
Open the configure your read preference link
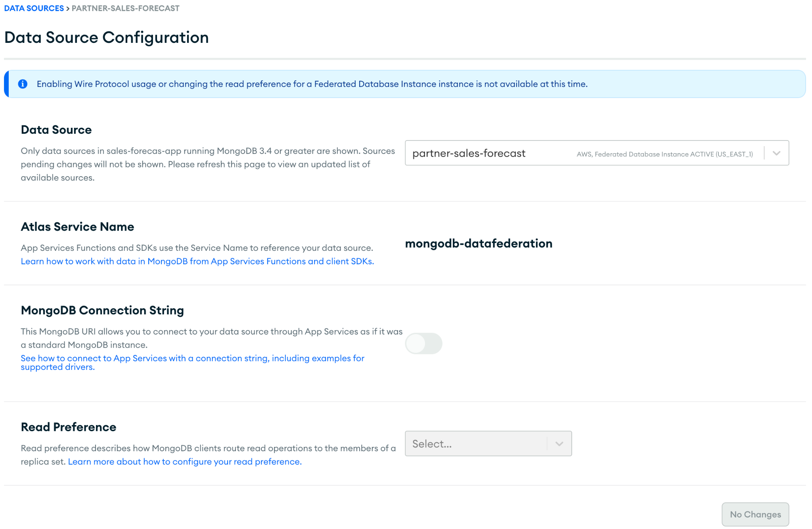[x=185, y=462]
